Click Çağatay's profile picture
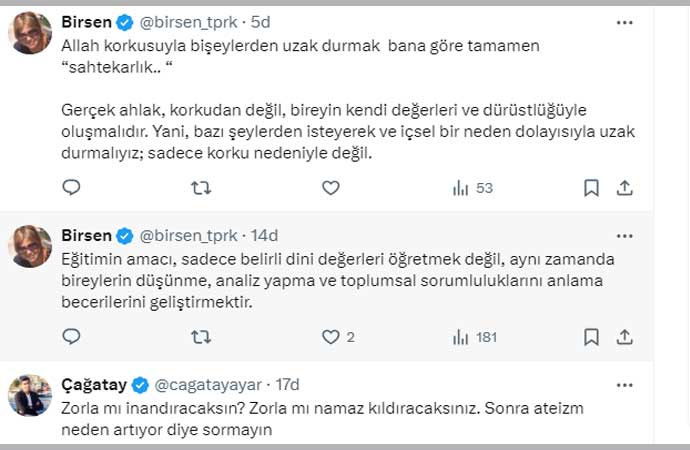690x450 pixels. [x=30, y=395]
